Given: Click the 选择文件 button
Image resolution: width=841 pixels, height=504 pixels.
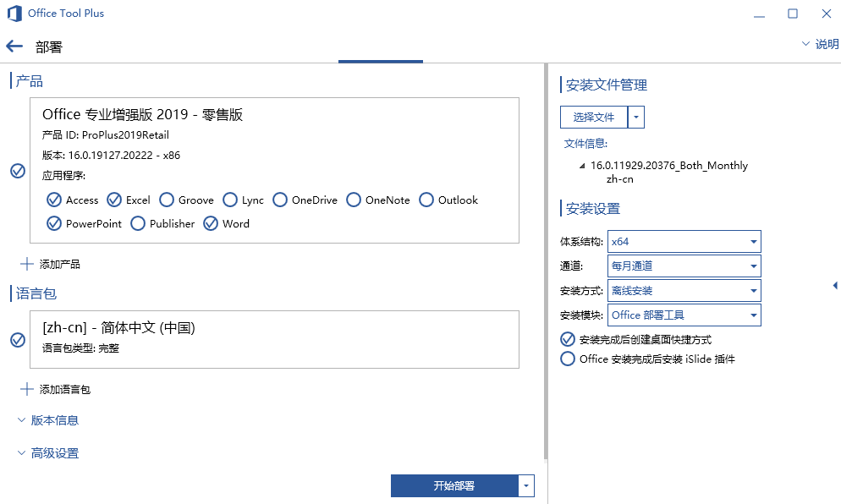Looking at the screenshot, I should (594, 117).
